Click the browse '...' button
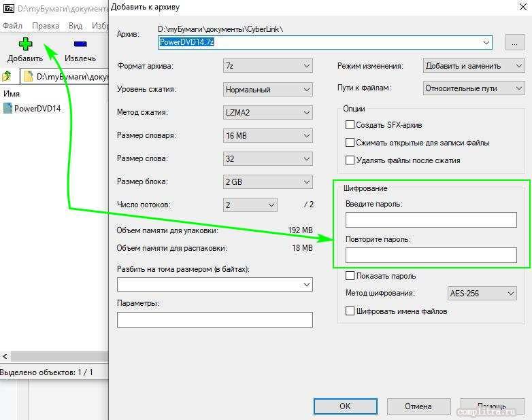This screenshot has height=420, width=532. coord(515,43)
